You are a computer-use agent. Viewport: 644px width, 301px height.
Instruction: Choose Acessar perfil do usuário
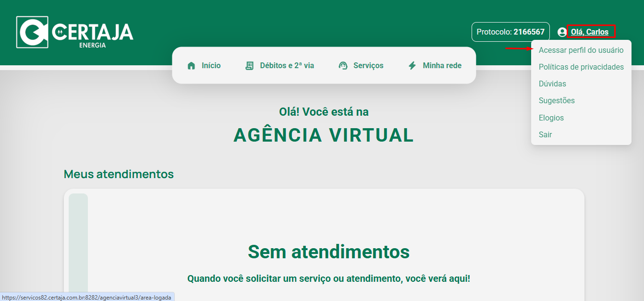tap(581, 50)
